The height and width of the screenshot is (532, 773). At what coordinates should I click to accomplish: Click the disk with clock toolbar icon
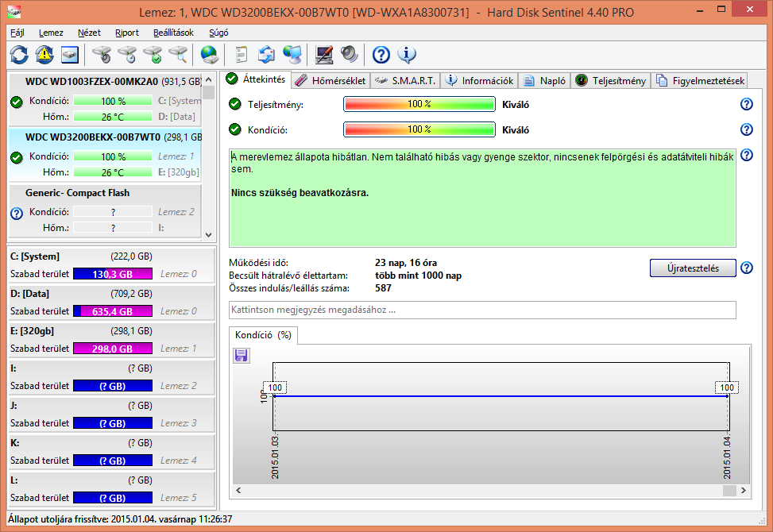click(x=127, y=55)
